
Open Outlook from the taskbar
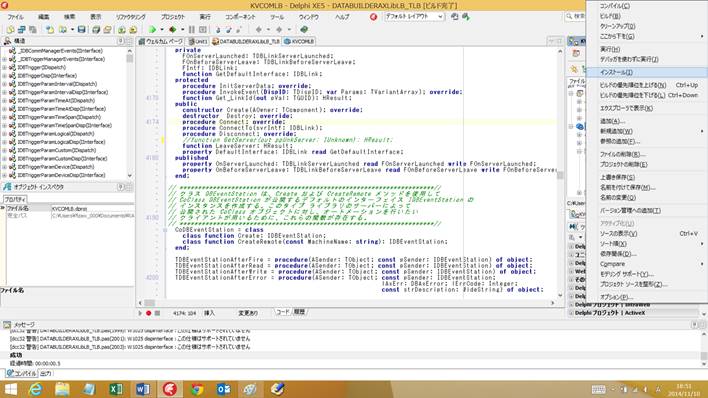click(224, 389)
